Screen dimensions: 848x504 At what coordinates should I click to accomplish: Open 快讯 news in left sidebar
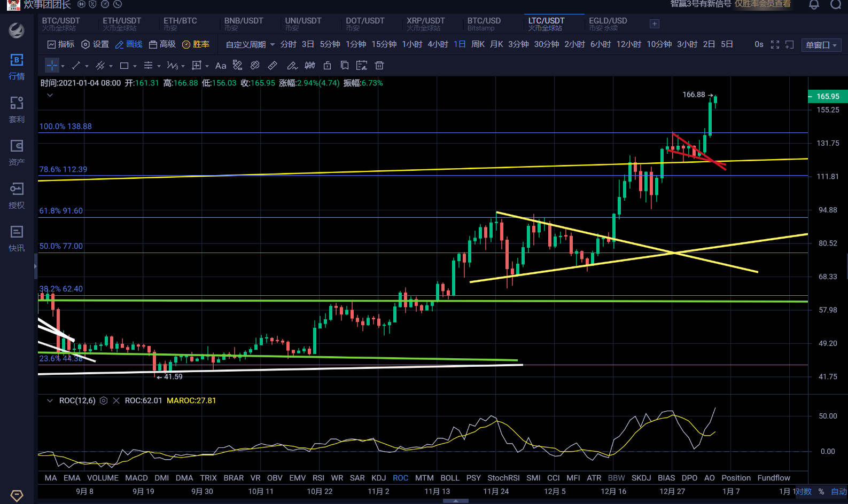tap(17, 238)
